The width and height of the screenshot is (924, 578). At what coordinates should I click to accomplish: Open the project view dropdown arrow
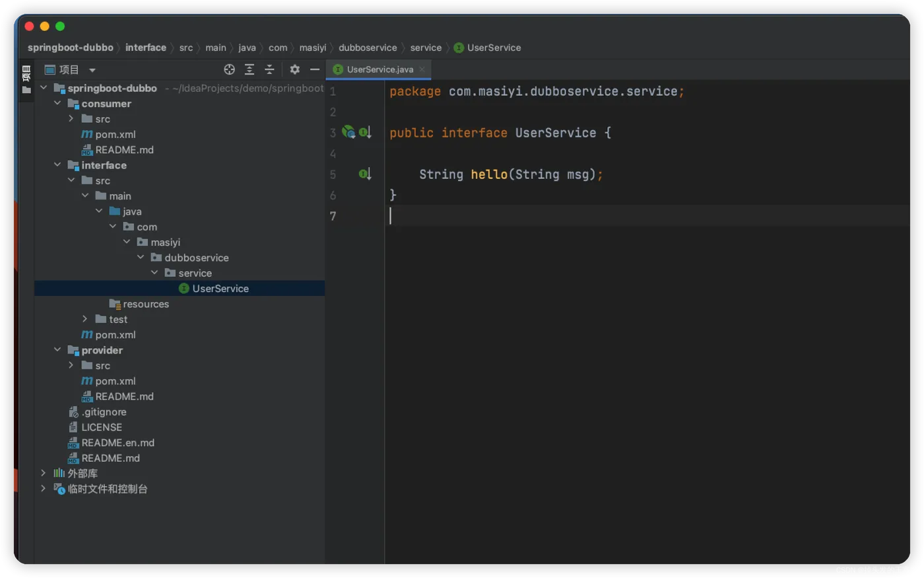92,70
